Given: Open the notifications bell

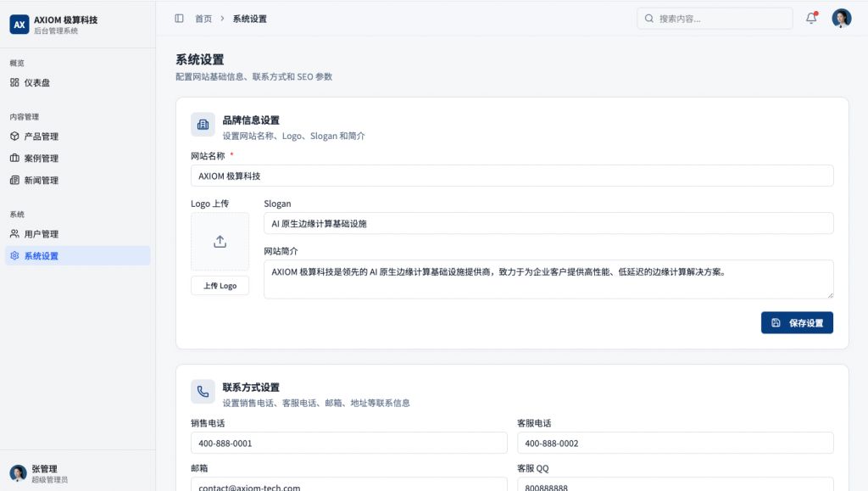Looking at the screenshot, I should click(811, 19).
